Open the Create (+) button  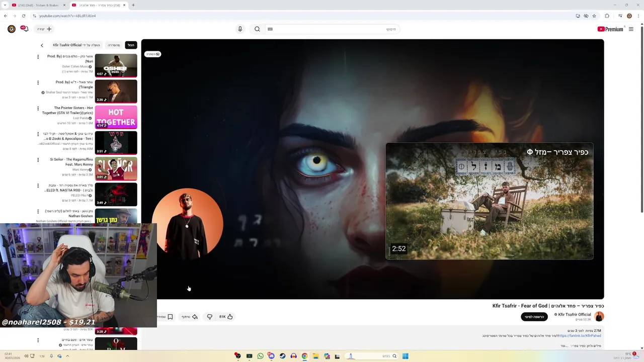point(44,29)
